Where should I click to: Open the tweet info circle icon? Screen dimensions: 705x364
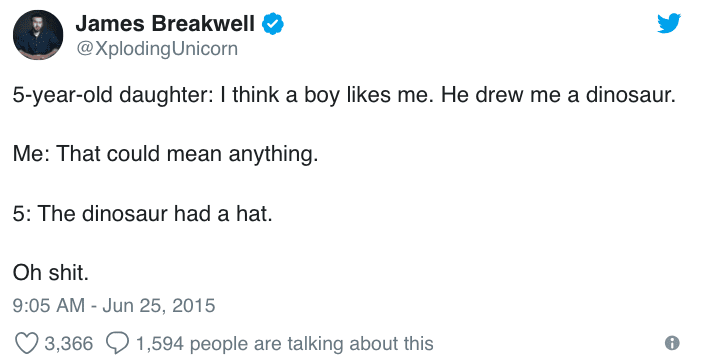coord(672,343)
